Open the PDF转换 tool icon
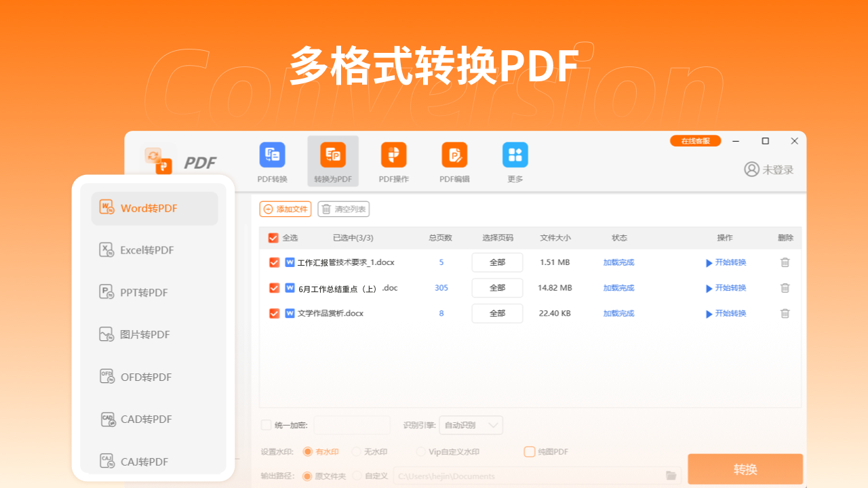This screenshot has height=488, width=868. (272, 155)
